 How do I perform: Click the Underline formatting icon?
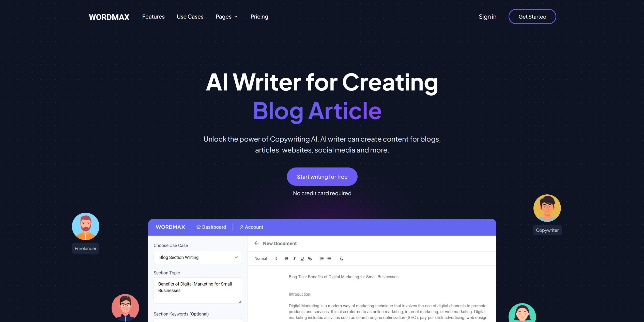[x=302, y=258]
